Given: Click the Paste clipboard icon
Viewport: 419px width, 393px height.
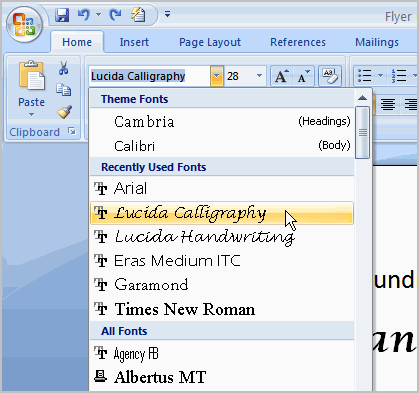Looking at the screenshot, I should pos(31,76).
